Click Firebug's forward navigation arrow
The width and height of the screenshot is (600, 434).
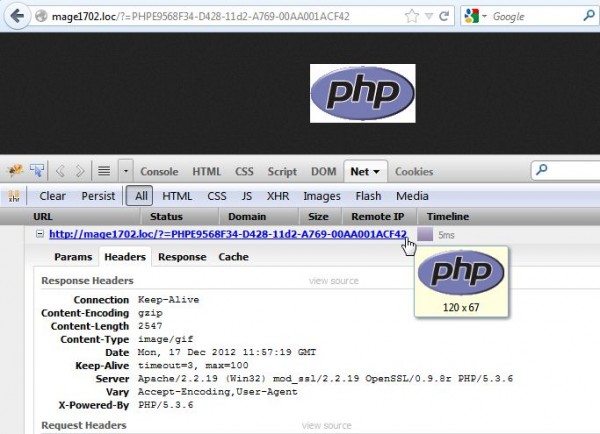coord(80,171)
